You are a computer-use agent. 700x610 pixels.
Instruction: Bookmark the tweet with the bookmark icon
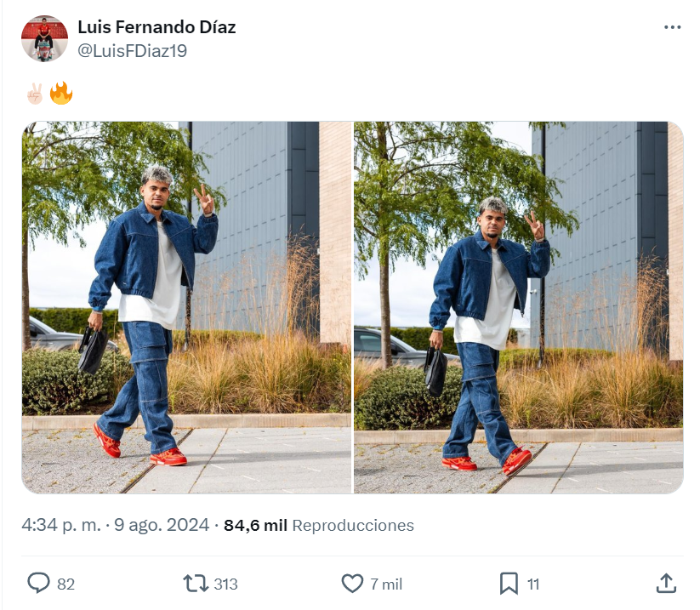(x=509, y=584)
